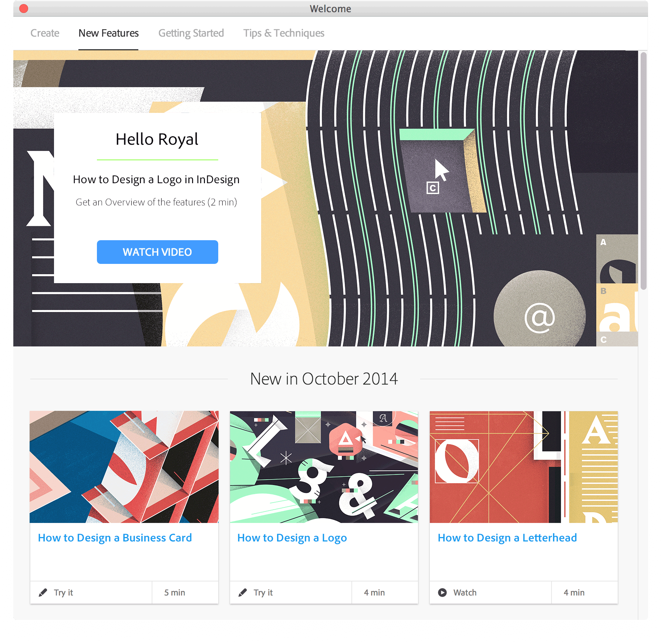Click Watch on the Letterhead card
661x644 pixels.
tap(465, 593)
